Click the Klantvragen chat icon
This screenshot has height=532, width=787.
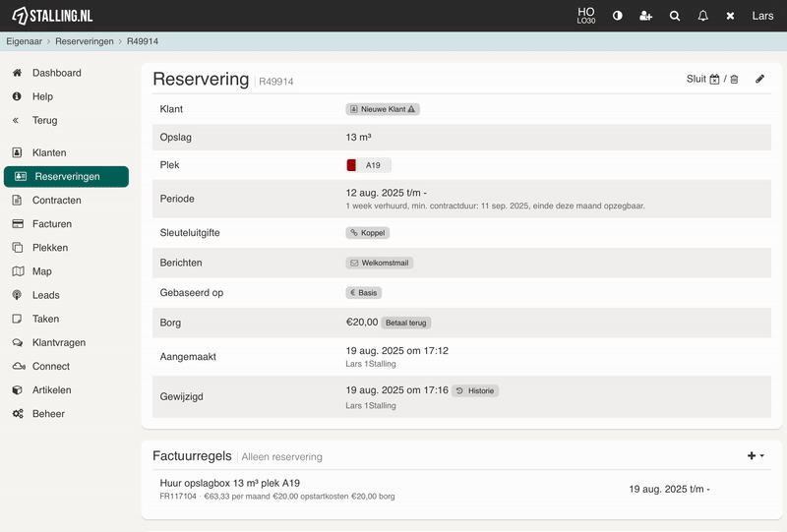click(x=18, y=343)
